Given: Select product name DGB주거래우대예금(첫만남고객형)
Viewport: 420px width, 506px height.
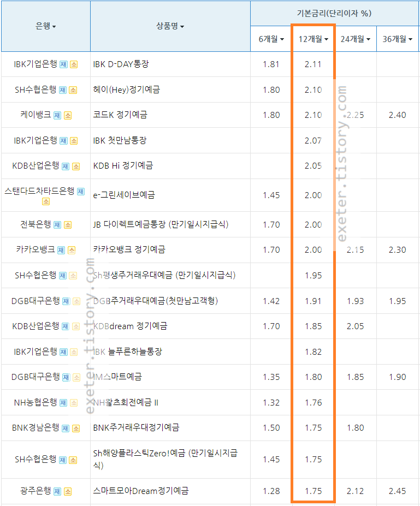Looking at the screenshot, I should tap(156, 300).
